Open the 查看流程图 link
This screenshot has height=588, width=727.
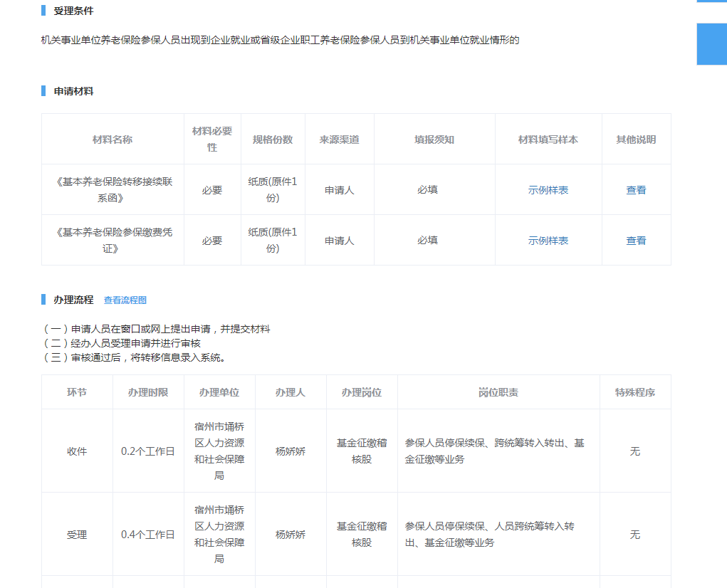click(125, 300)
